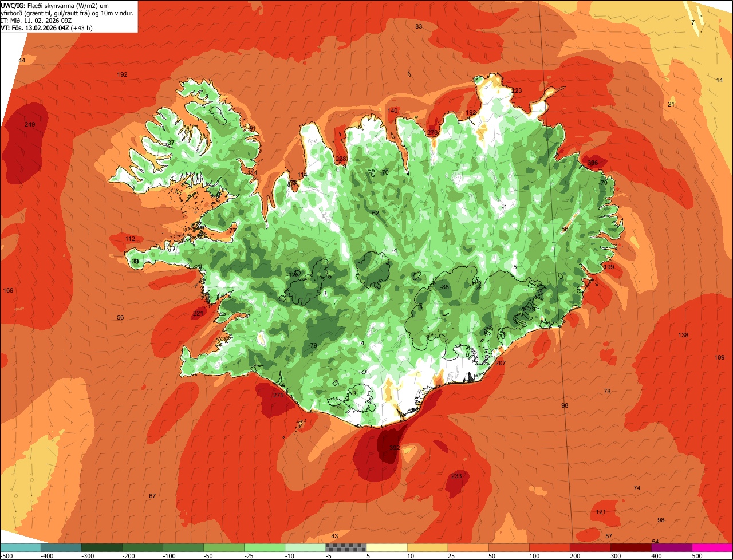Click the map value '-62'
The height and width of the screenshot is (560, 733).
(375, 213)
